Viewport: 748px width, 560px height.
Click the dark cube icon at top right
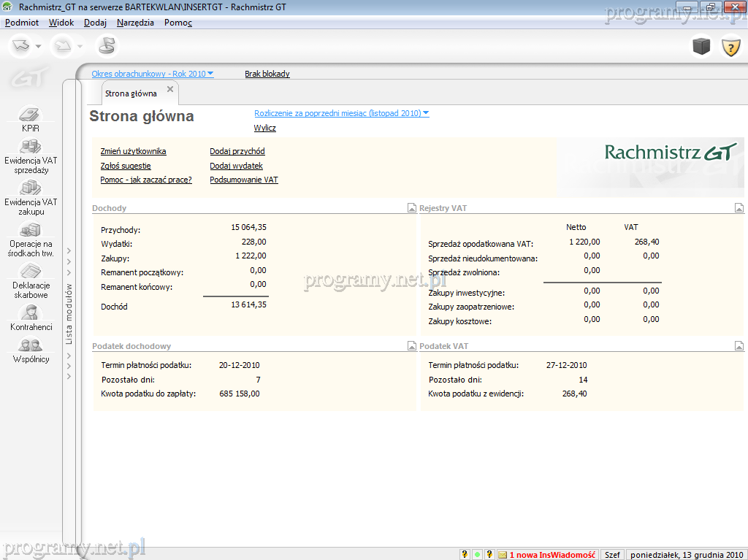coord(701,47)
